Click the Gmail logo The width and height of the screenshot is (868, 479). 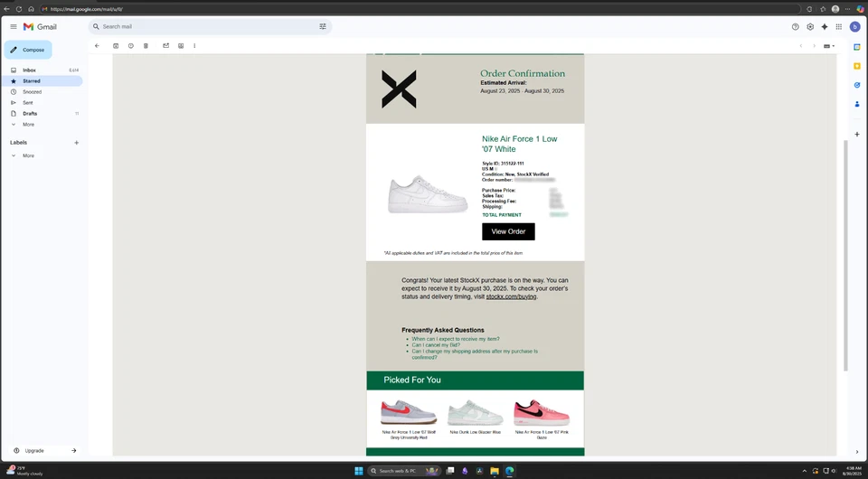point(40,26)
